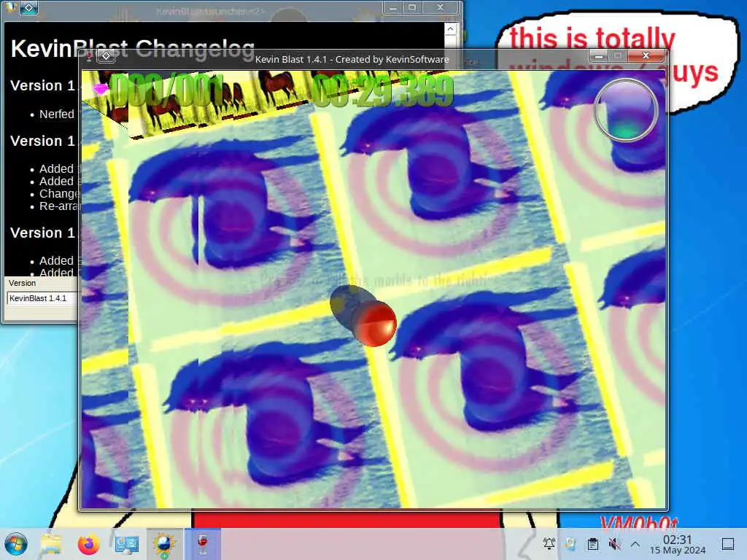Click the red marble in the game

coord(376,324)
